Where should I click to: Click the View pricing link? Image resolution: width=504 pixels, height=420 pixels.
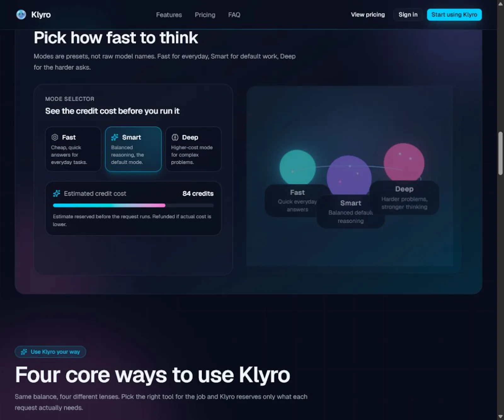pos(368,14)
